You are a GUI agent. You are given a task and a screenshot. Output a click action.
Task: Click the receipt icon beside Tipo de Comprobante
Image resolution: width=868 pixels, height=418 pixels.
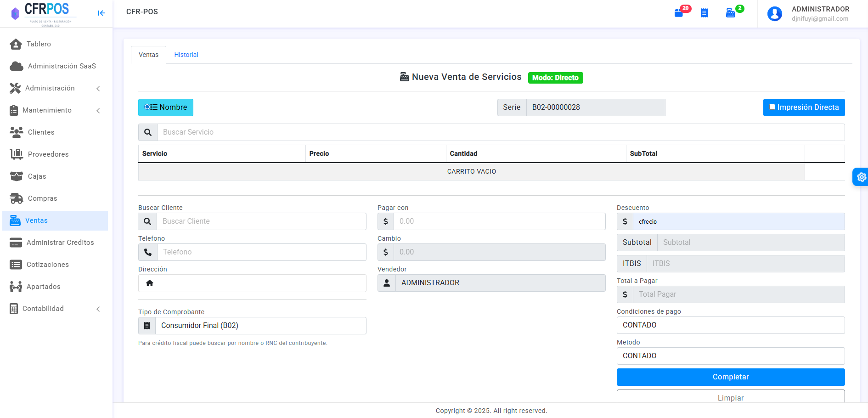pos(147,326)
